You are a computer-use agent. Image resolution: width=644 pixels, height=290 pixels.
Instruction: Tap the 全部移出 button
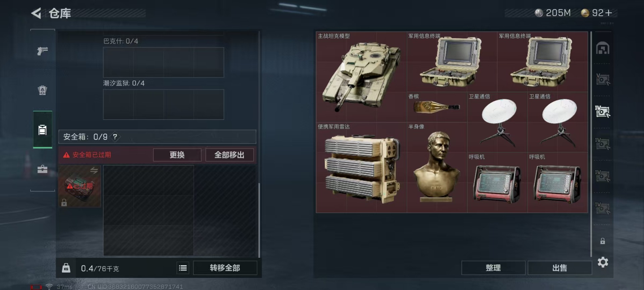(229, 155)
